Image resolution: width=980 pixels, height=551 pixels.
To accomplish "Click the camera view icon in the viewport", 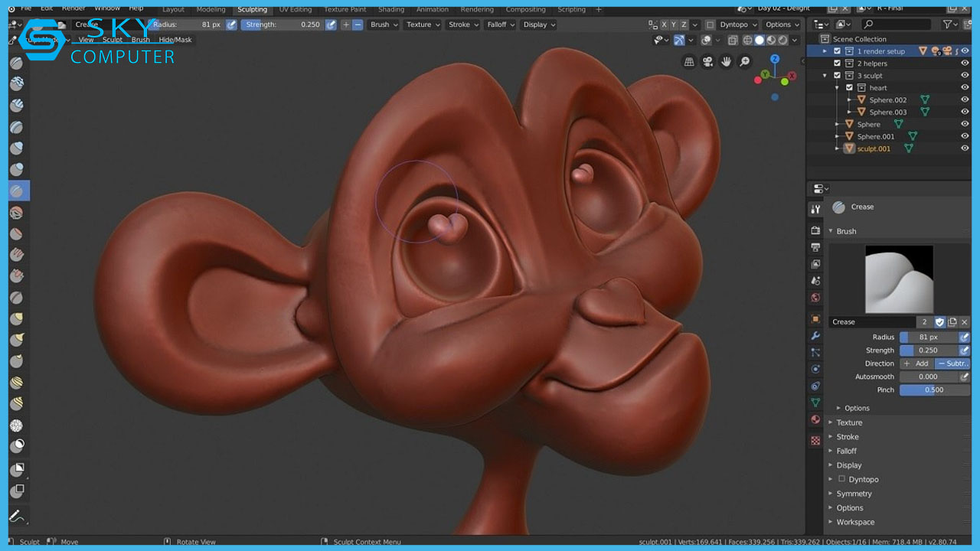I will click(x=707, y=62).
